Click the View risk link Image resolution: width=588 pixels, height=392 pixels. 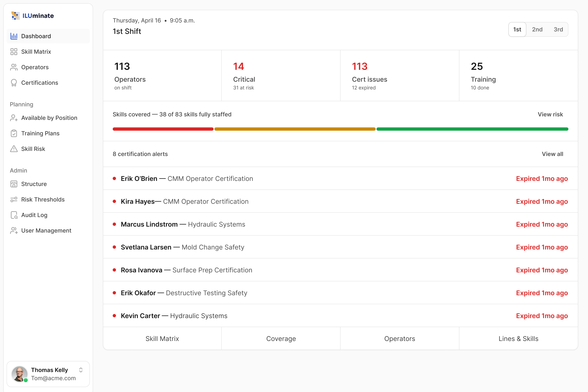(550, 114)
